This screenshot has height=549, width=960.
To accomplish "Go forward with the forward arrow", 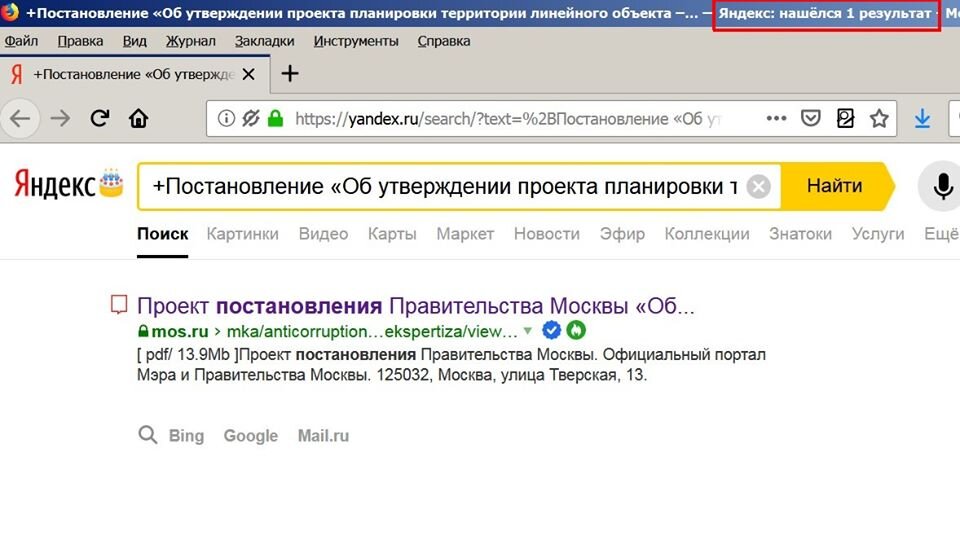I will [60, 118].
